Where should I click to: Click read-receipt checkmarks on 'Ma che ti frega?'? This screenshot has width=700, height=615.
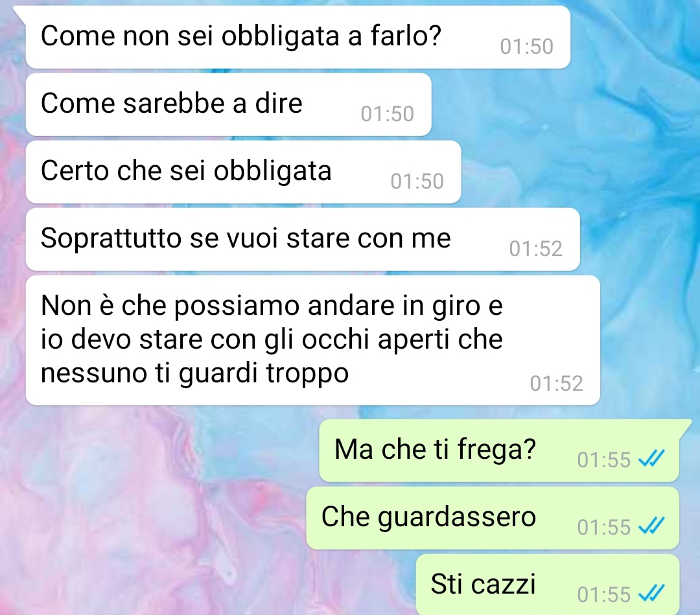pyautogui.click(x=651, y=459)
